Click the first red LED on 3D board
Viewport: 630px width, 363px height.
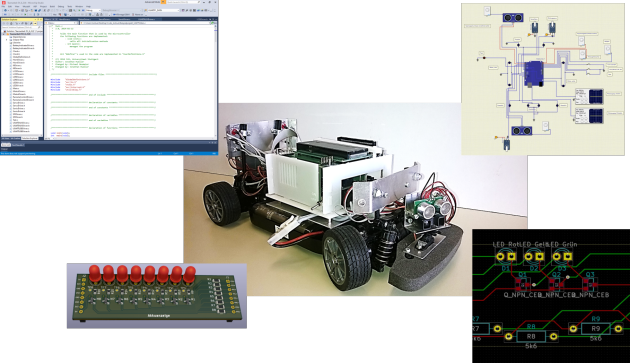[x=95, y=273]
